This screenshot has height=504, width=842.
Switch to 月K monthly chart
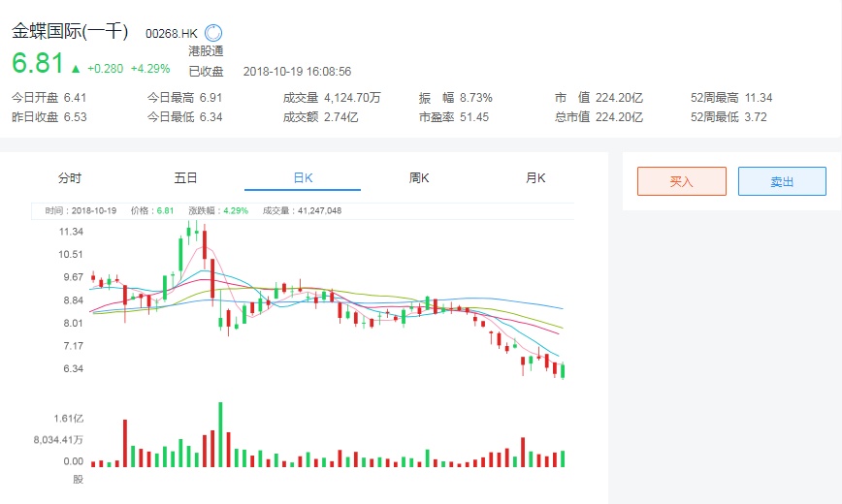coord(535,178)
